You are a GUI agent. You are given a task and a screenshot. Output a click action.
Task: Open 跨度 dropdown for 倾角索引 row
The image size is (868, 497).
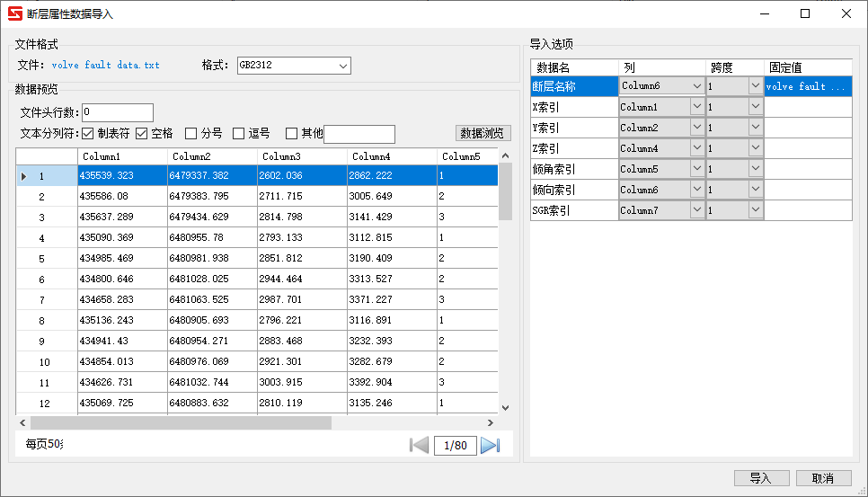pos(756,168)
